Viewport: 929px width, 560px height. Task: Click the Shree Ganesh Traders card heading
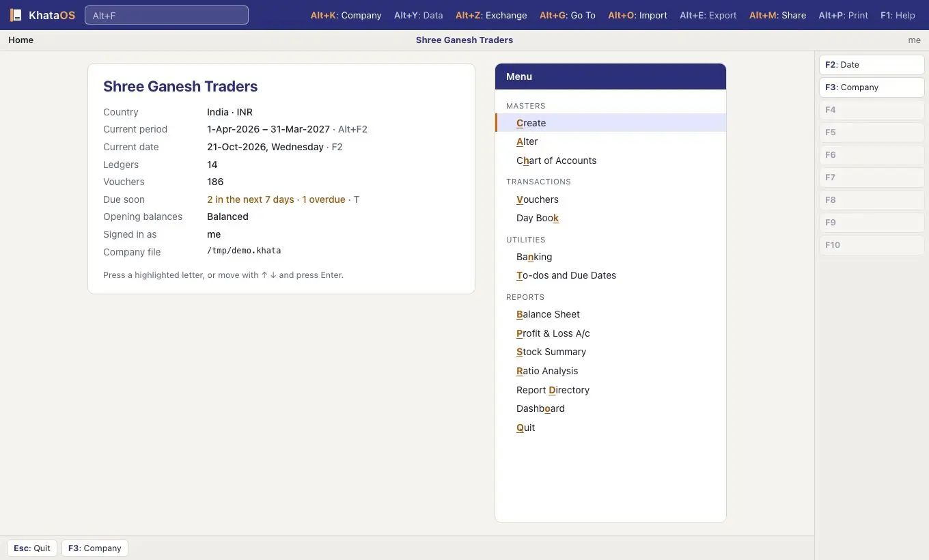180,86
